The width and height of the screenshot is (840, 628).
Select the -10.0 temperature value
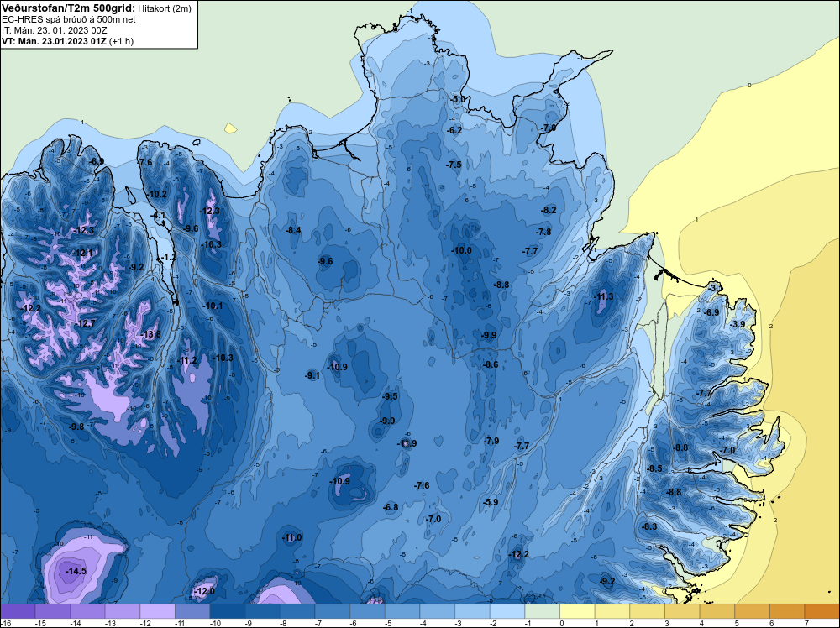click(x=461, y=250)
